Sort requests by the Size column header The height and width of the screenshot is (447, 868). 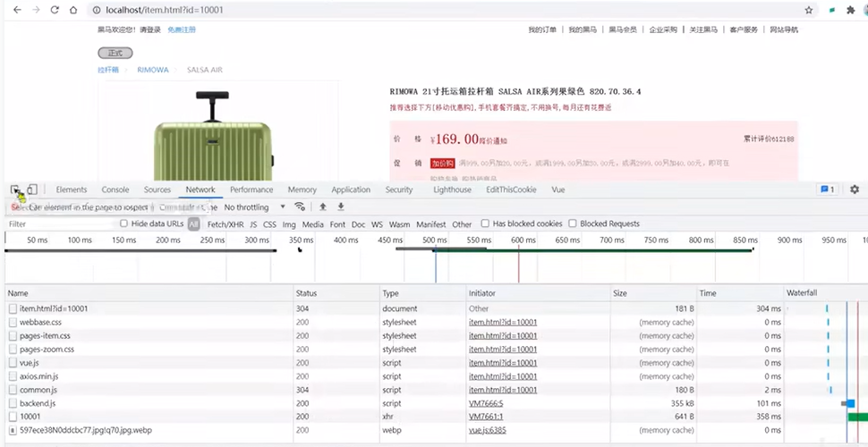pos(654,293)
